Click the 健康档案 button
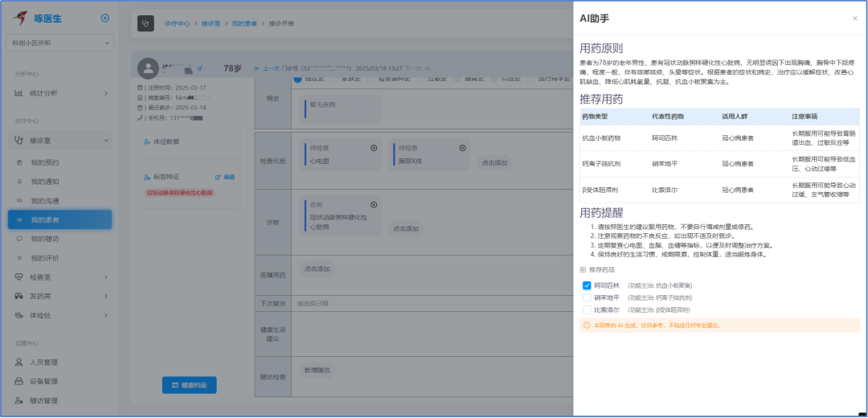868x418 pixels. 189,386
